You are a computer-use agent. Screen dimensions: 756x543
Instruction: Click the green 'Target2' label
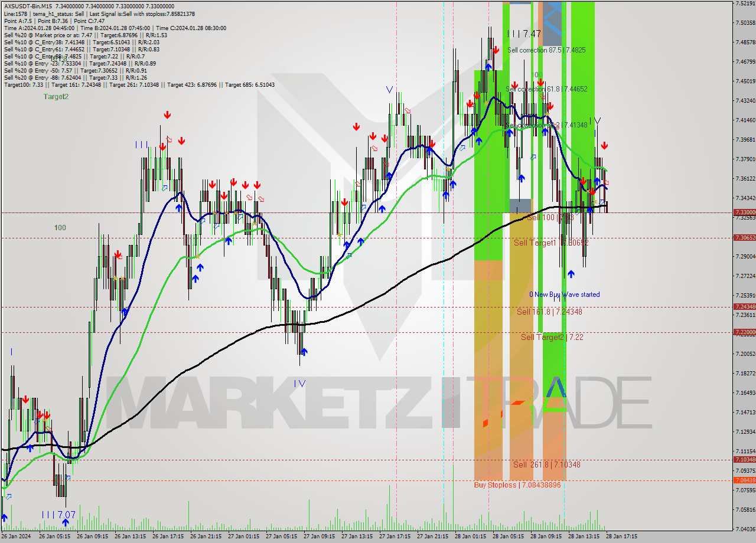coord(56,96)
